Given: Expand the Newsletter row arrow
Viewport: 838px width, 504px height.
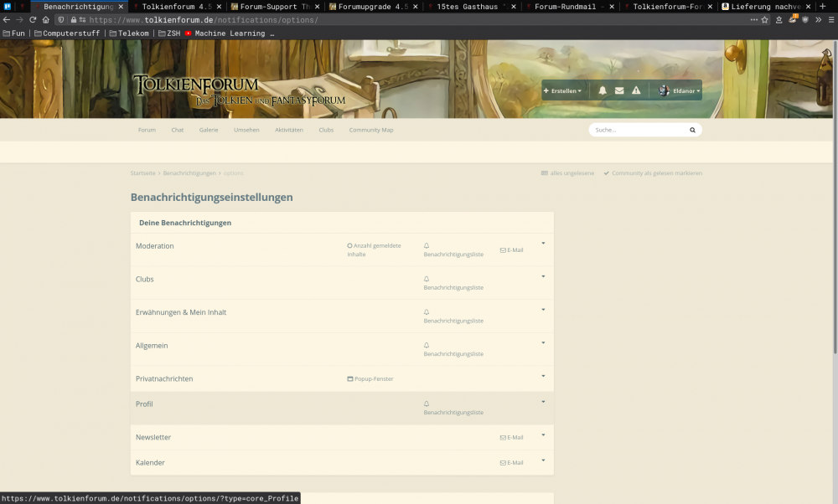Looking at the screenshot, I should [543, 435].
